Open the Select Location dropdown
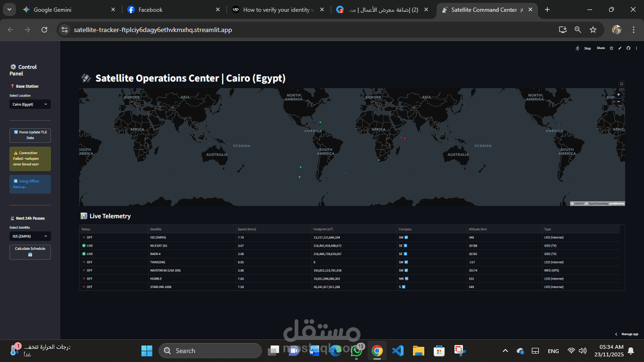 pyautogui.click(x=30, y=104)
